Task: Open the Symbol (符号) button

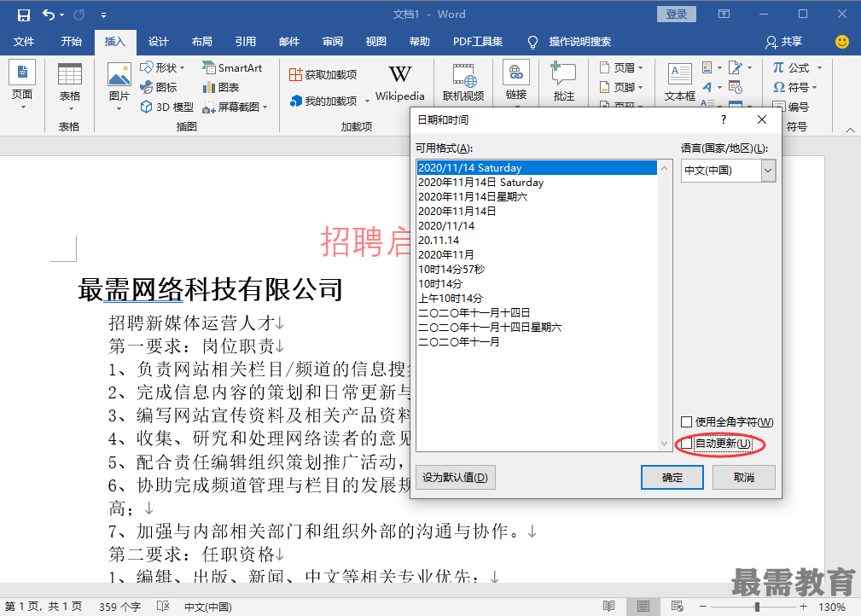Action: 795,87
